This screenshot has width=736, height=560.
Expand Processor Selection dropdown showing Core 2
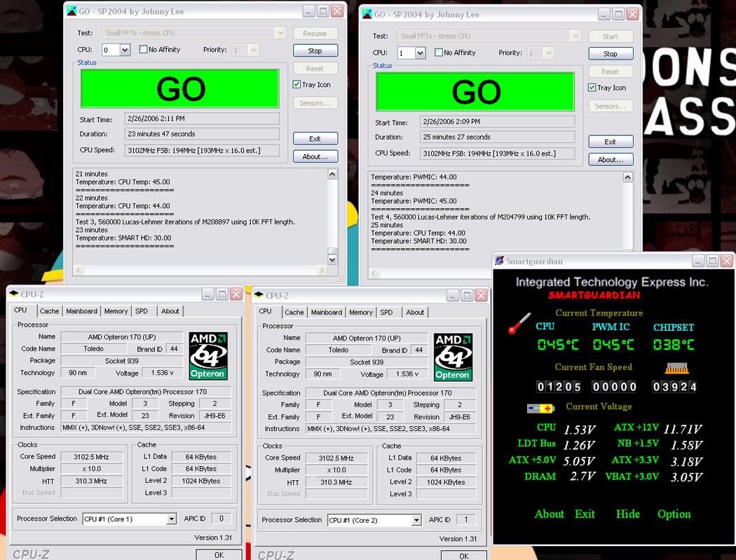click(x=416, y=520)
